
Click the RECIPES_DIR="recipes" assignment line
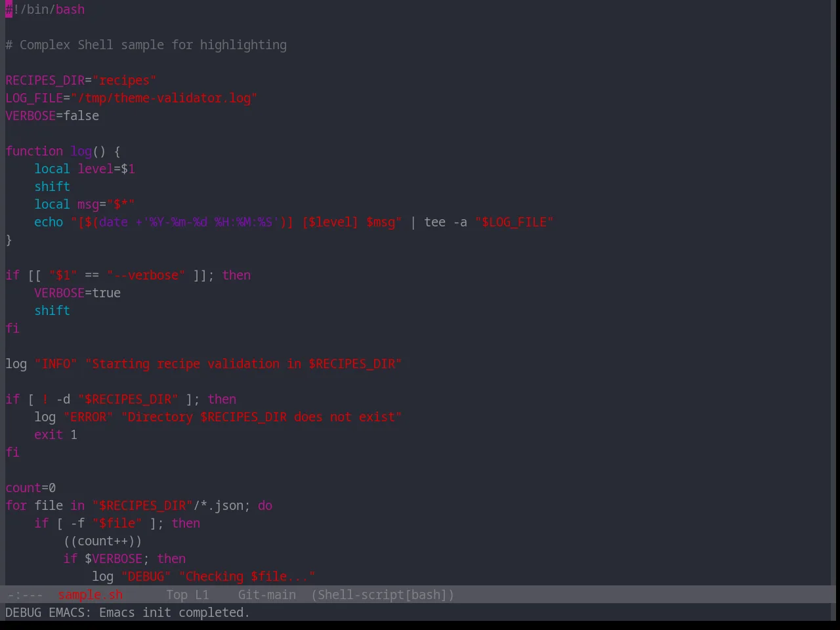tap(81, 81)
